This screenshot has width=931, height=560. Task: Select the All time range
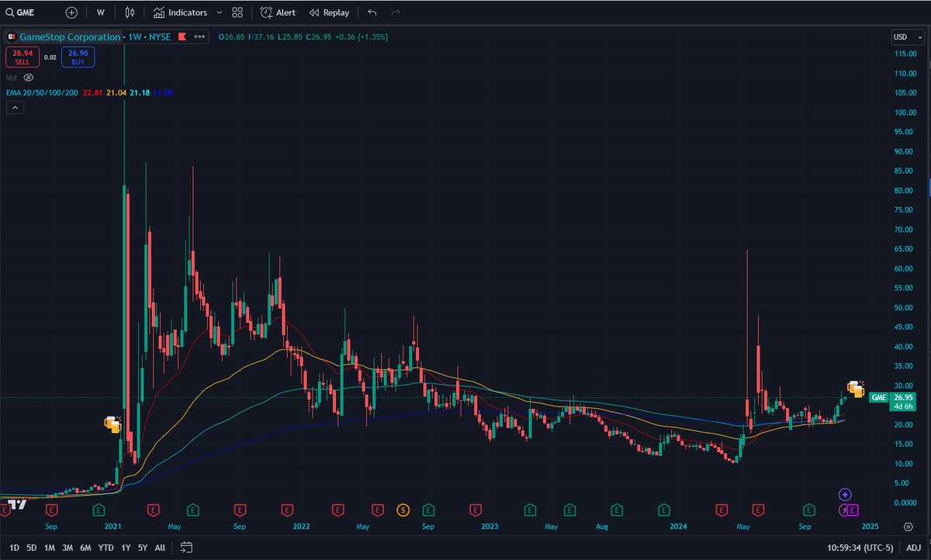160,548
